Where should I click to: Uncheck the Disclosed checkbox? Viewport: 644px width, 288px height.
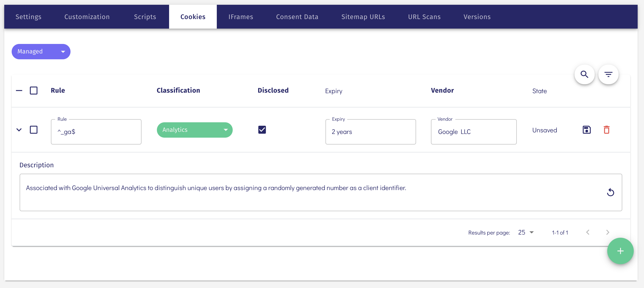coord(262,130)
